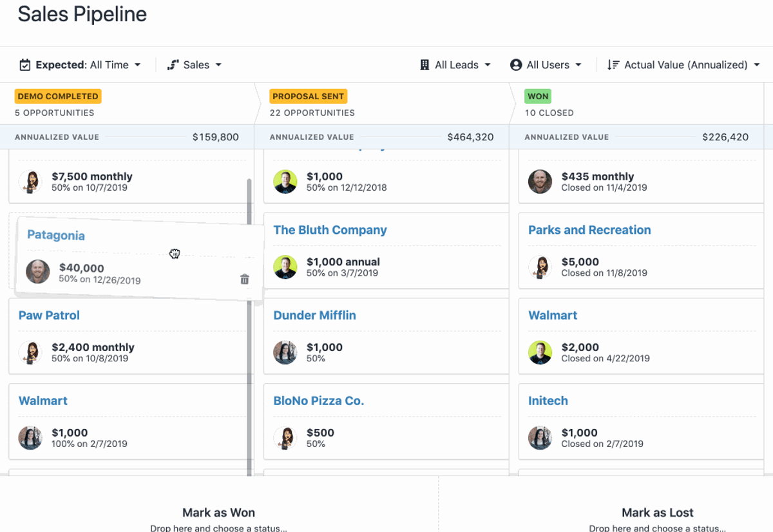Click the avatar on Walmart $2,000 Won card
Image resolution: width=773 pixels, height=532 pixels.
point(540,352)
